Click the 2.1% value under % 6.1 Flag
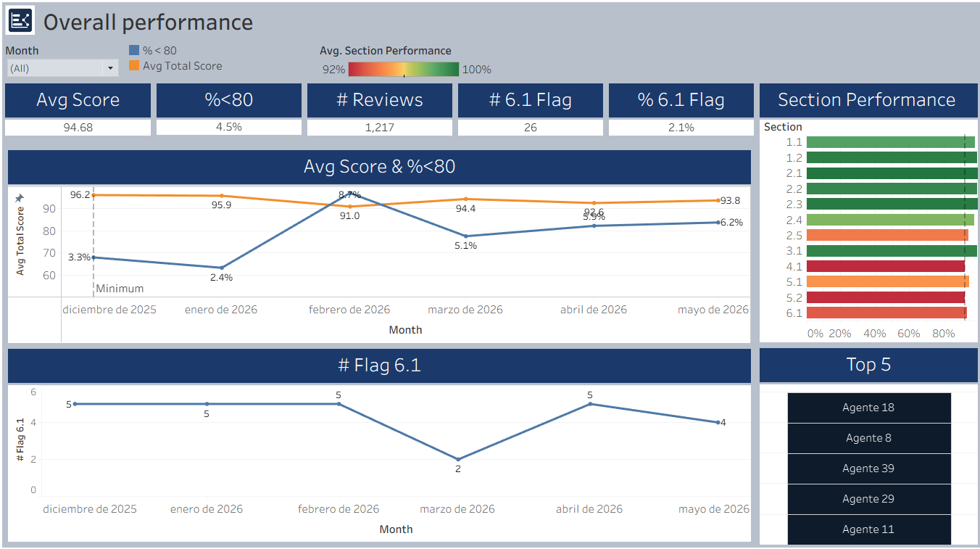The width and height of the screenshot is (980, 549). (x=681, y=128)
